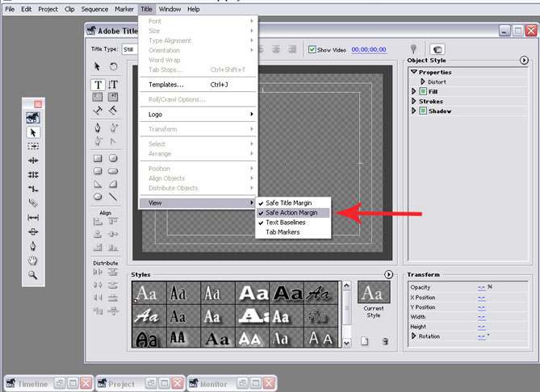Pick the Pen tool in Title Designer

click(x=98, y=127)
